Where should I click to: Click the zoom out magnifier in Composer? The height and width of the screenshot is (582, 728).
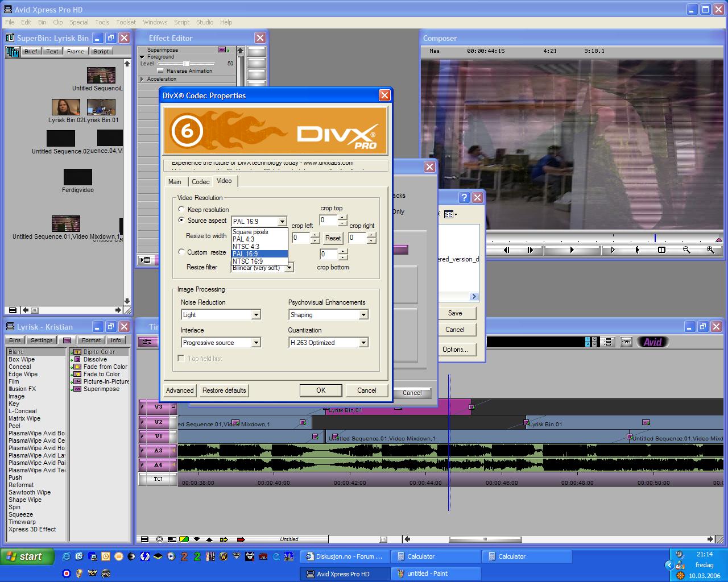pos(686,250)
